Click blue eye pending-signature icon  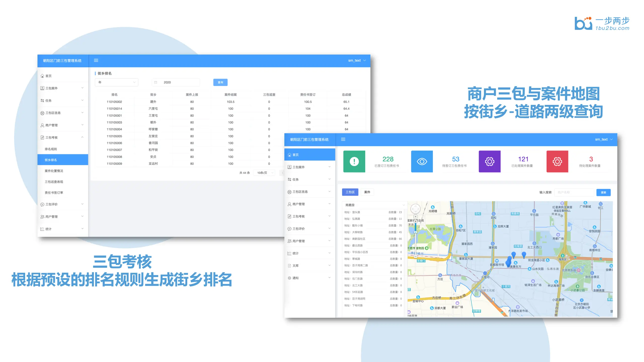pos(422,161)
